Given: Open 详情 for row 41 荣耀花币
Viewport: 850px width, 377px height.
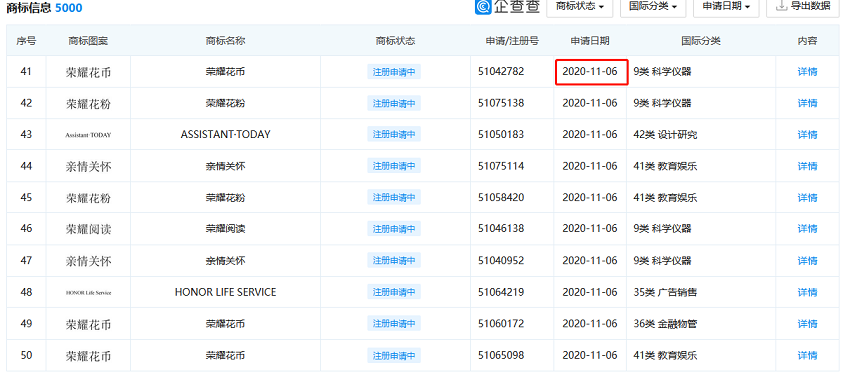Looking at the screenshot, I should (807, 72).
